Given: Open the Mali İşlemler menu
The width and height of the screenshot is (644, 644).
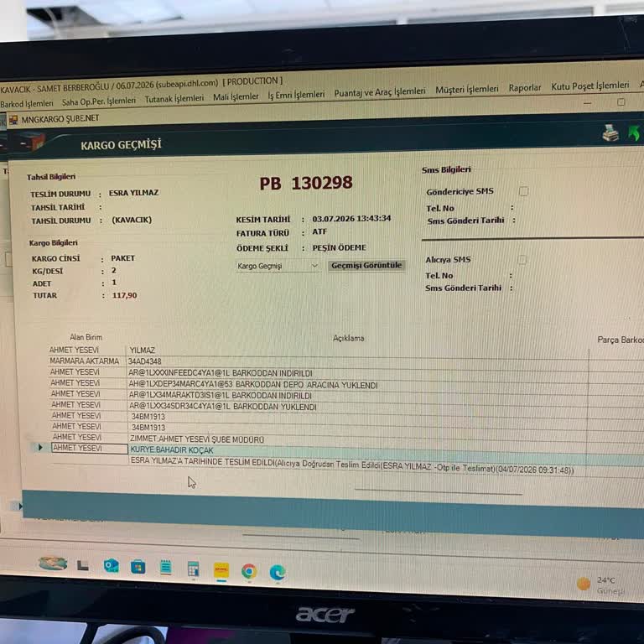Looking at the screenshot, I should [x=236, y=97].
